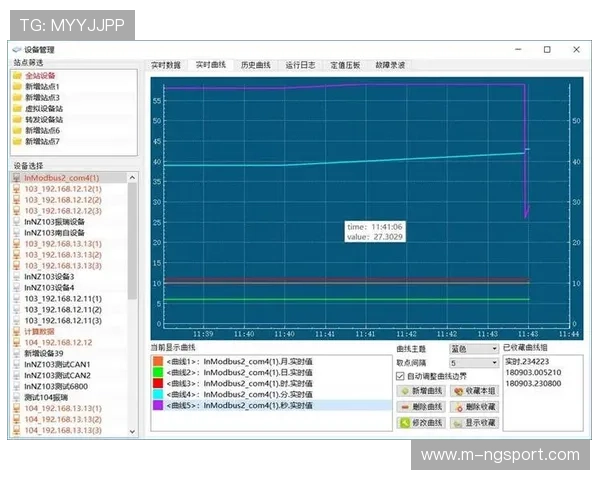Toggle the 自动调整曲线边界 checkbox
The image size is (600, 480).
401,376
